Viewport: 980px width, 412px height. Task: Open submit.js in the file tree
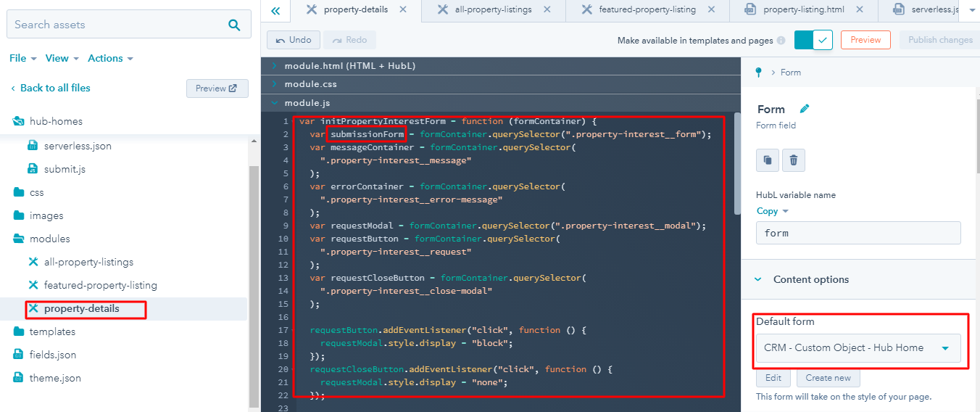pos(65,169)
